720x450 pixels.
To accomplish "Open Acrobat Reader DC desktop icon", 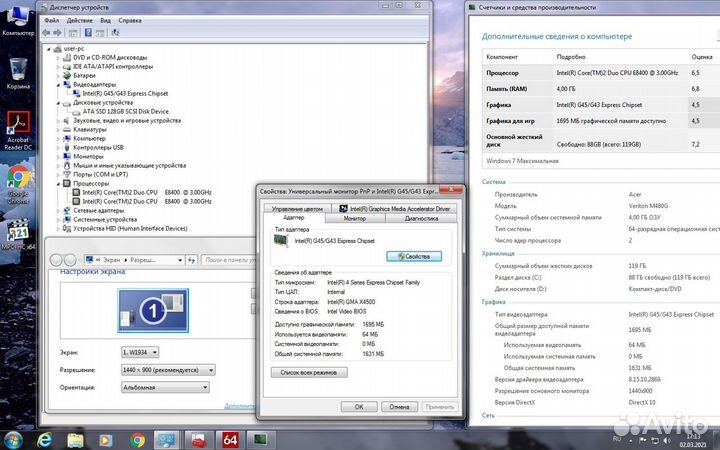I will [x=18, y=131].
